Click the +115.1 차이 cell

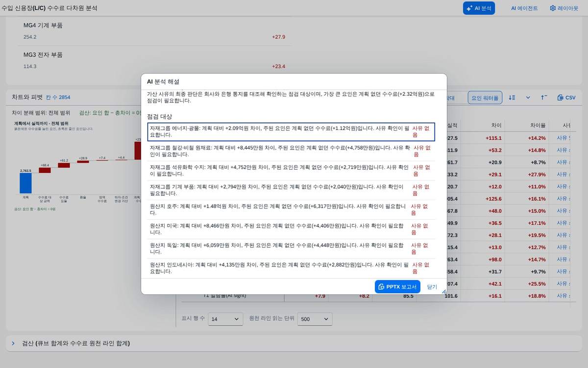pyautogui.click(x=493, y=138)
